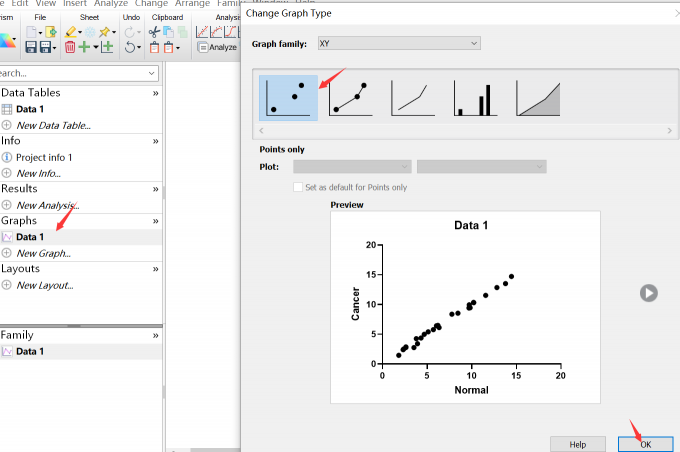680x452 pixels.
Task: Open the Arrange menu
Action: click(x=193, y=3)
